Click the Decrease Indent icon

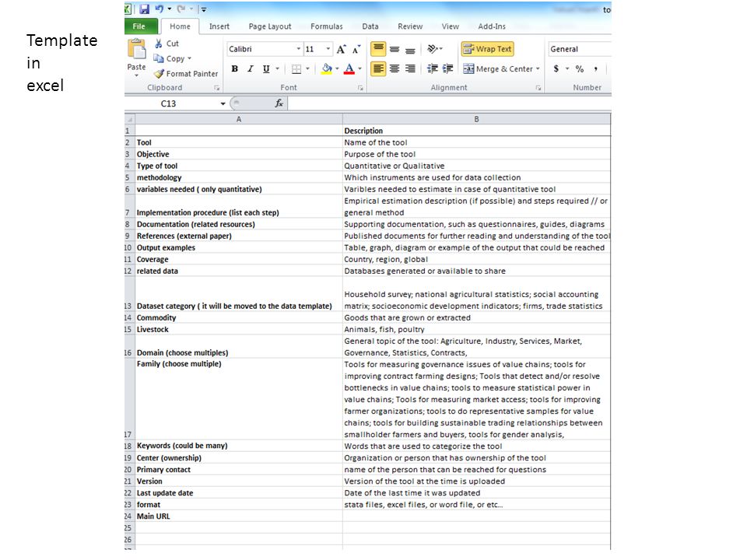[x=433, y=69]
